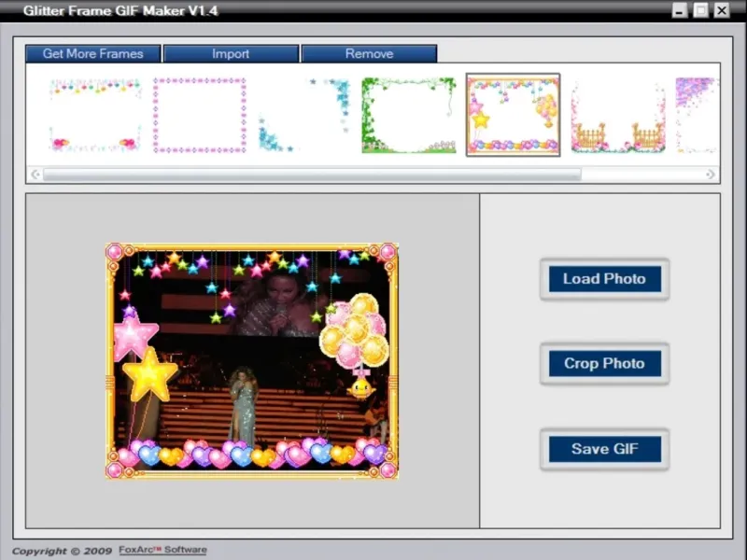
Task: Click the Remove button
Action: click(369, 54)
